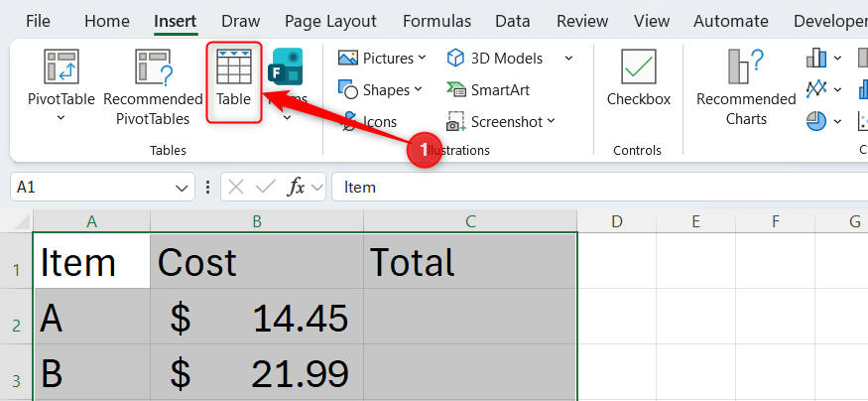The image size is (868, 401).
Task: Open the File tab
Action: click(x=38, y=21)
